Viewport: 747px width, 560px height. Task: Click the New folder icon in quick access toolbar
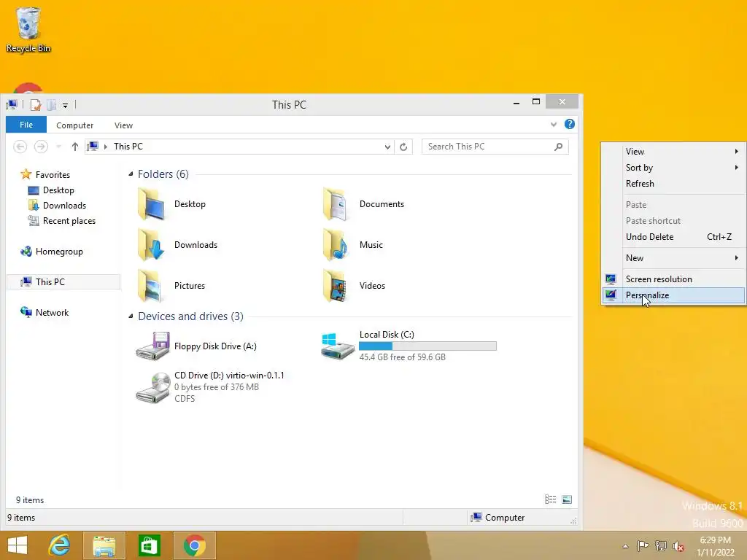coord(51,105)
